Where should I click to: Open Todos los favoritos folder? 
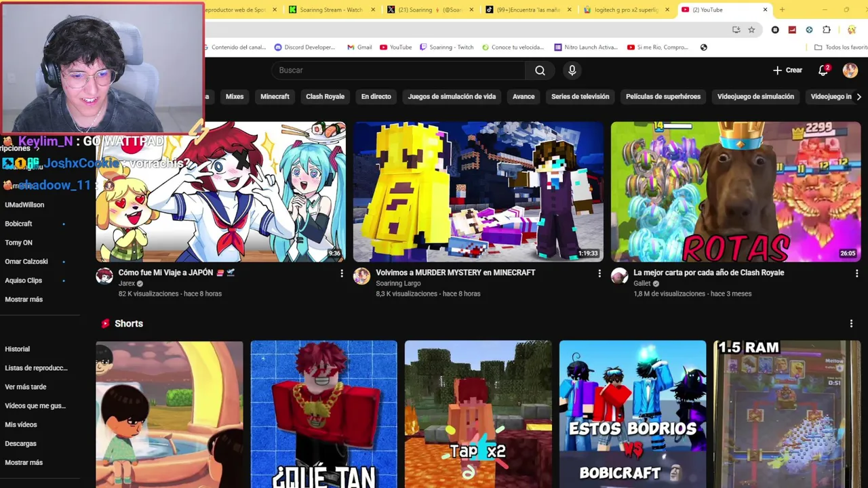tap(841, 47)
